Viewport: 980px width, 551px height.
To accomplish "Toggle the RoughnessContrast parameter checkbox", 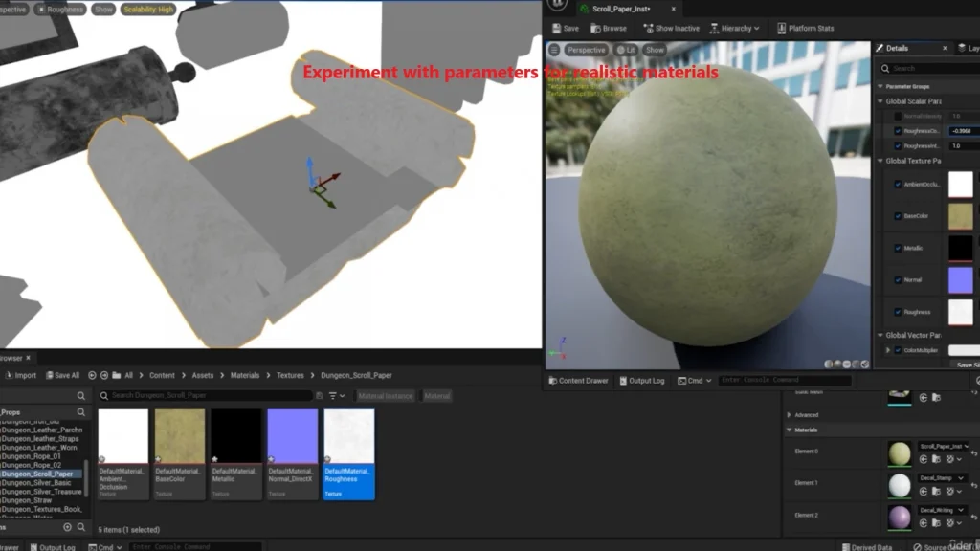I will pos(898,131).
